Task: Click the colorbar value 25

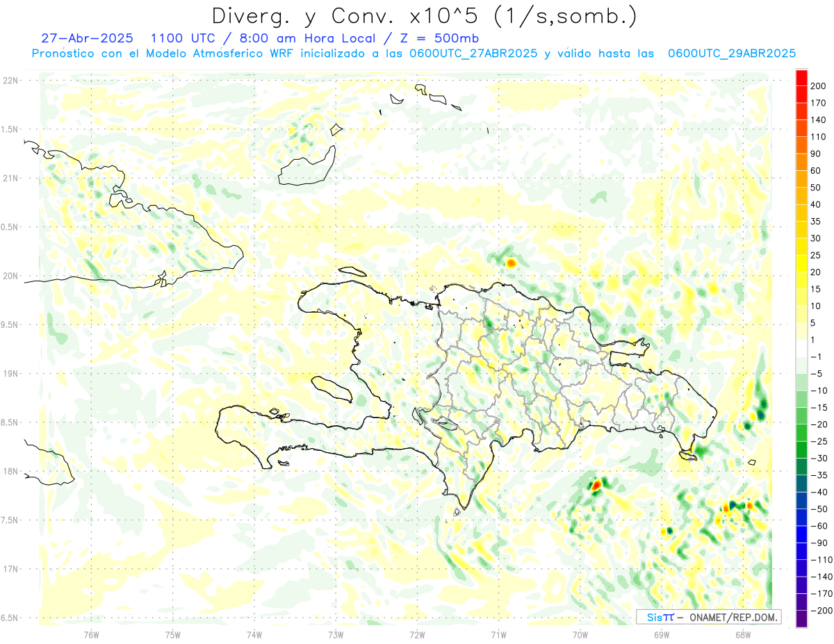Action: pyautogui.click(x=816, y=256)
